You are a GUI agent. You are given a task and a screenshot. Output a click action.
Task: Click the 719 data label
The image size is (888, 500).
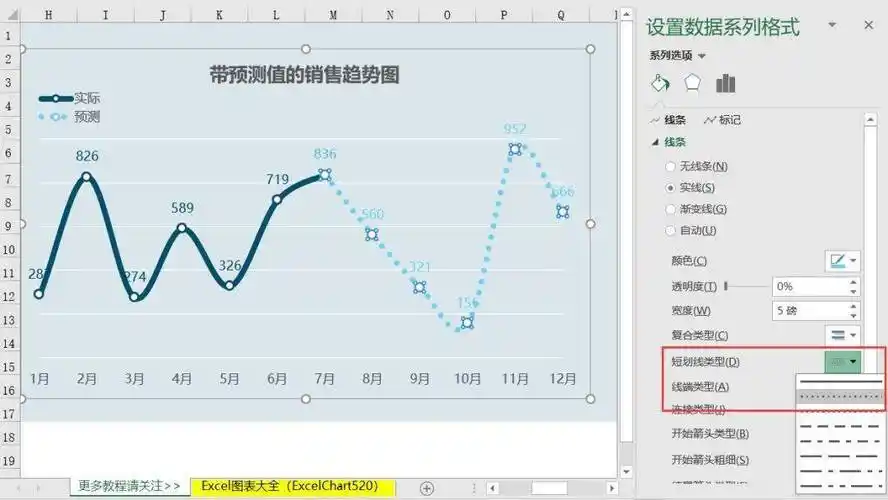click(278, 179)
